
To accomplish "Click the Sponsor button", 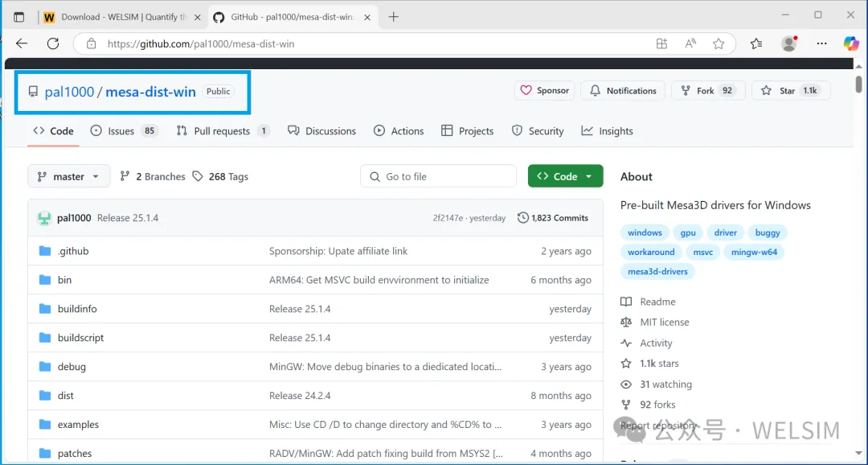I will [545, 90].
